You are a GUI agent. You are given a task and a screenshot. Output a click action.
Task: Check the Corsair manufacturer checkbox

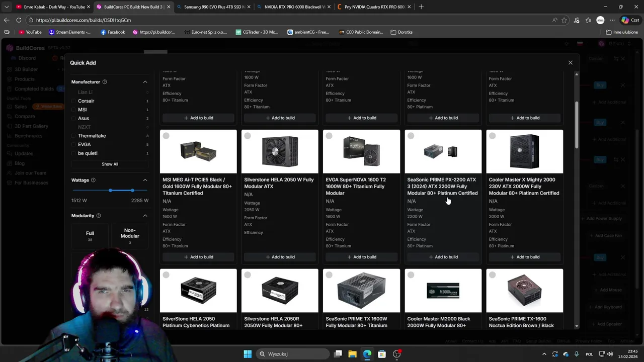[73, 101]
